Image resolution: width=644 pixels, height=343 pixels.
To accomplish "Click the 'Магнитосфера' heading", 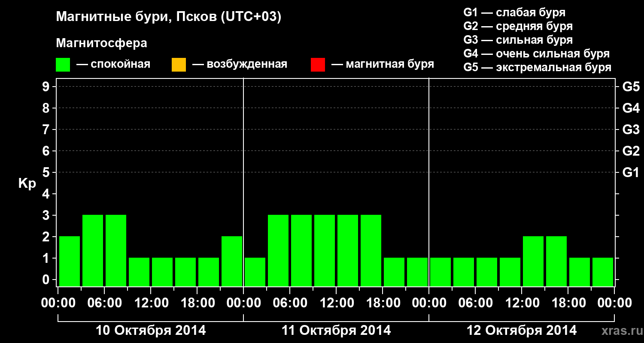I will pos(102,43).
